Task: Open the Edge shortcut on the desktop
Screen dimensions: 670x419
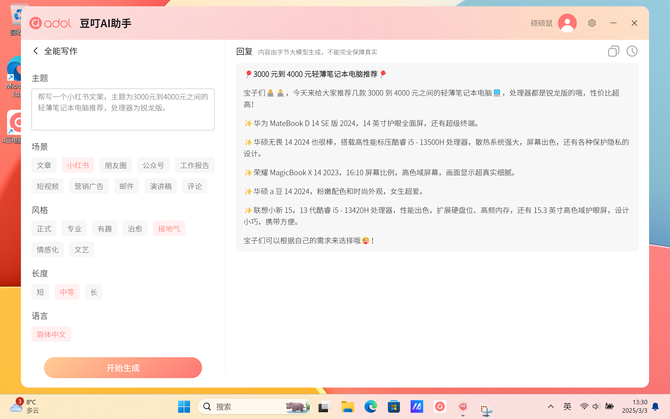Action: (14, 78)
